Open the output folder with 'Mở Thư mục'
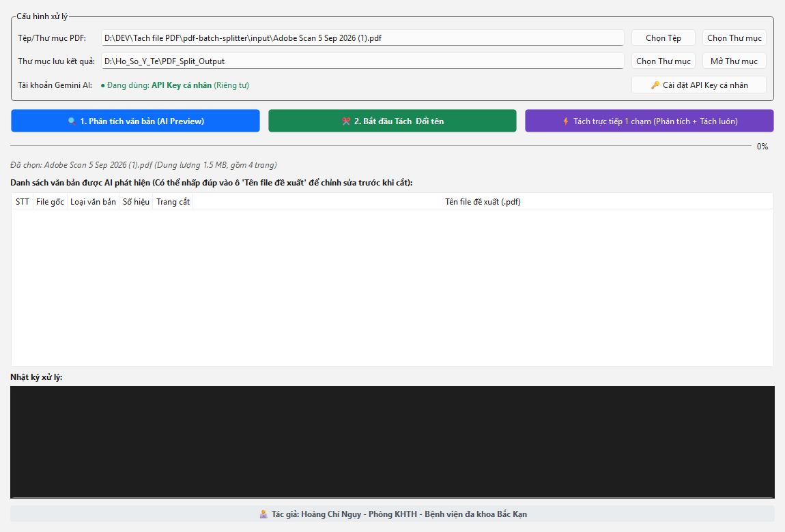Screen dimensions: 785x532 tap(734, 61)
